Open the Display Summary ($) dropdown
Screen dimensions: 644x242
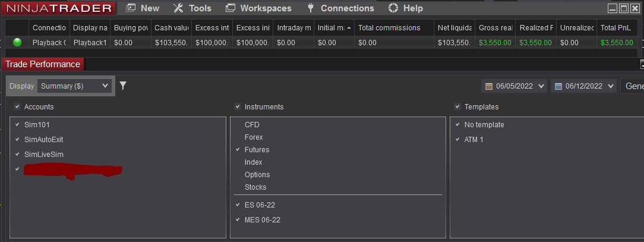tap(74, 86)
